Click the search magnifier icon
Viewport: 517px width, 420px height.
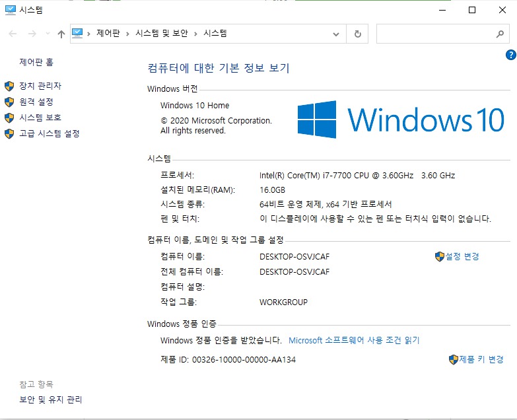500,34
